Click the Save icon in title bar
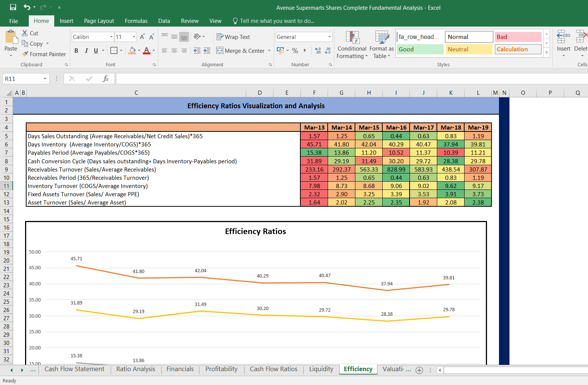Image resolution: width=588 pixels, height=385 pixels. (13, 7)
